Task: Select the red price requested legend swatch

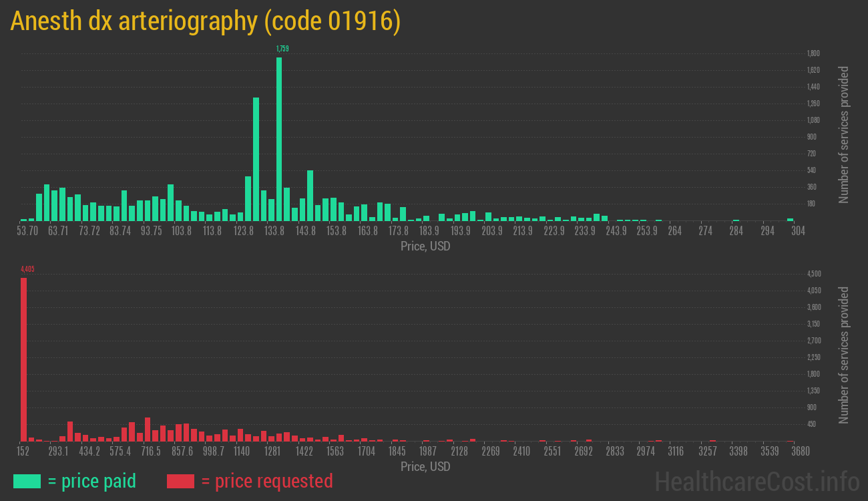Action: pos(180,481)
